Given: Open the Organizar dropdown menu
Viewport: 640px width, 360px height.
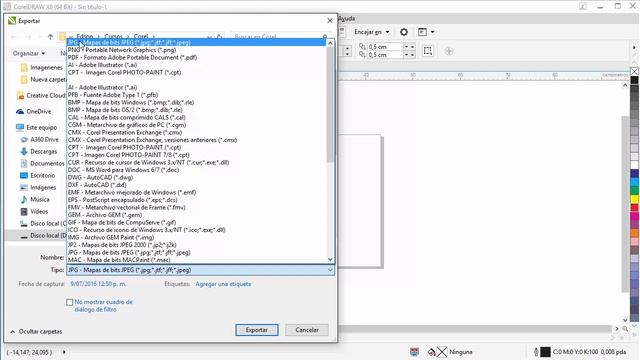Looking at the screenshot, I should coord(29,53).
